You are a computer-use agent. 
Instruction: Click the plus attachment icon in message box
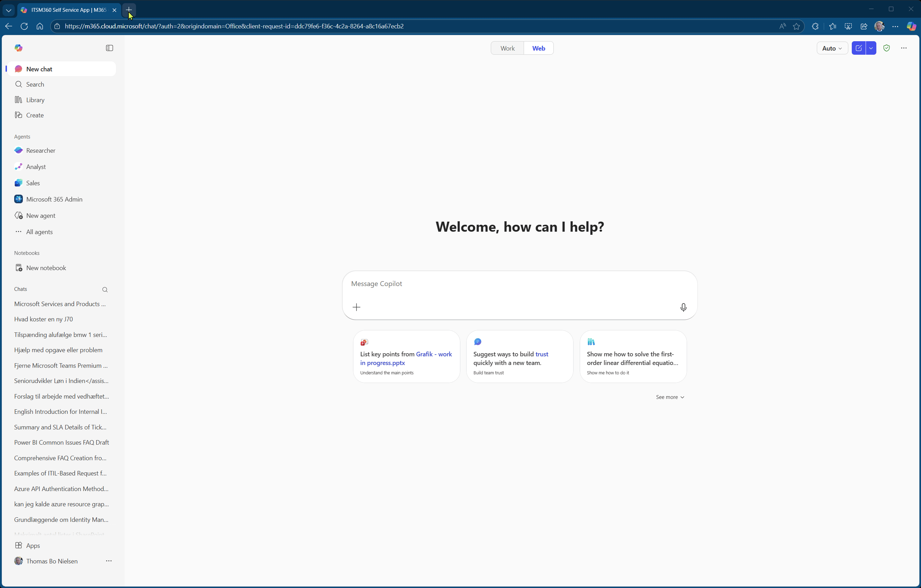click(356, 307)
